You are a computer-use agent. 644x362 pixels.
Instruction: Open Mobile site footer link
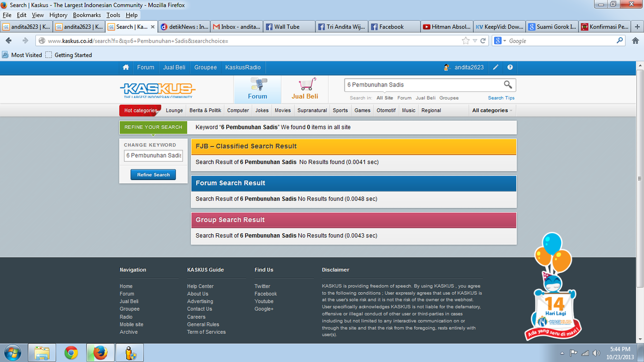[x=131, y=324]
